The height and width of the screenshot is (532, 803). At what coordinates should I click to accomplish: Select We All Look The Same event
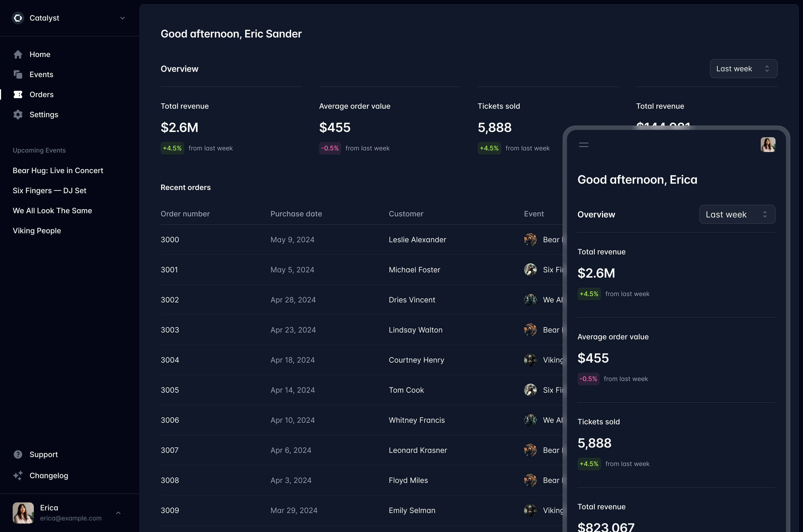52,211
